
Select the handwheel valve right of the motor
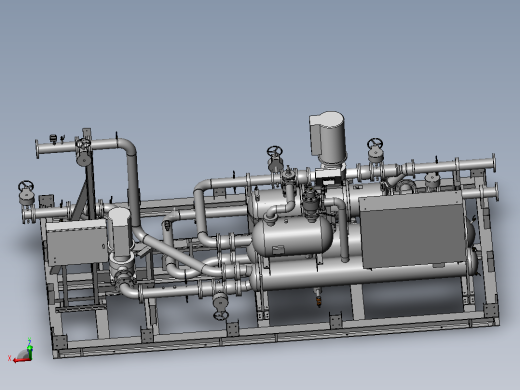pos(375,151)
